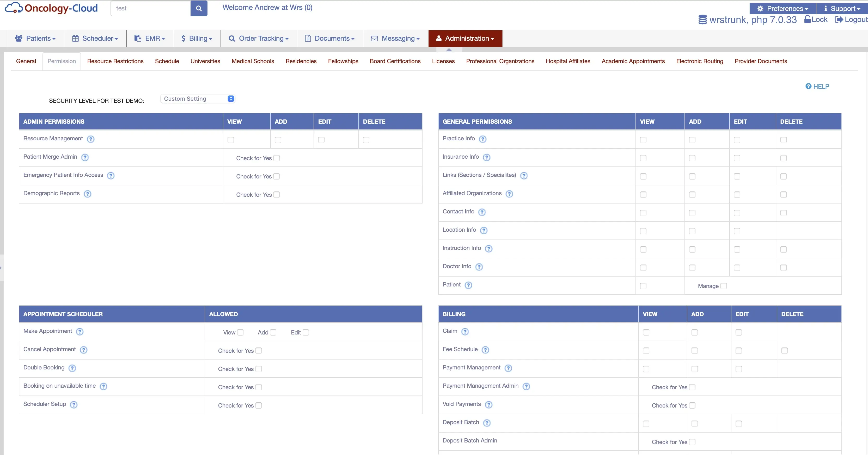Click the search magnifier button

199,8
